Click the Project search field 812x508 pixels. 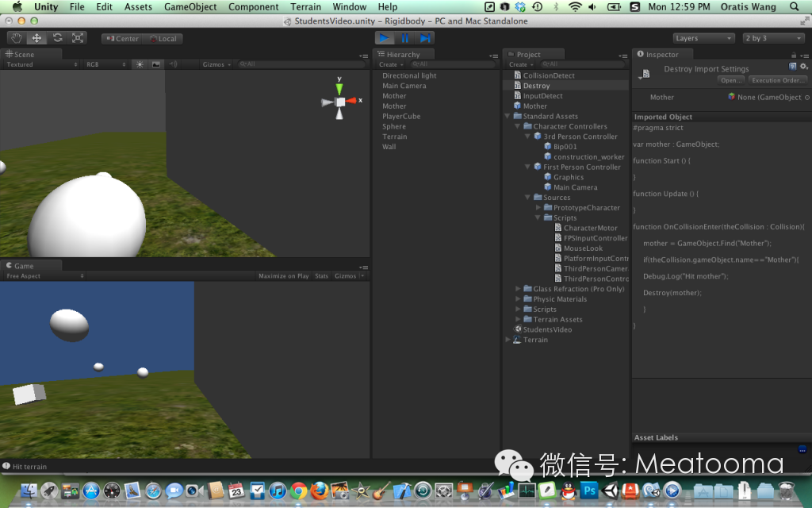pyautogui.click(x=583, y=64)
